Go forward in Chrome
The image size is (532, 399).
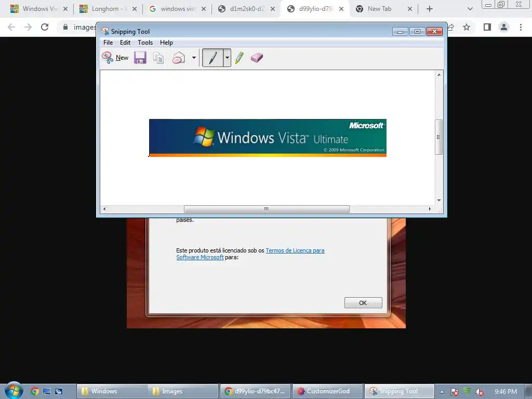pyautogui.click(x=28, y=27)
